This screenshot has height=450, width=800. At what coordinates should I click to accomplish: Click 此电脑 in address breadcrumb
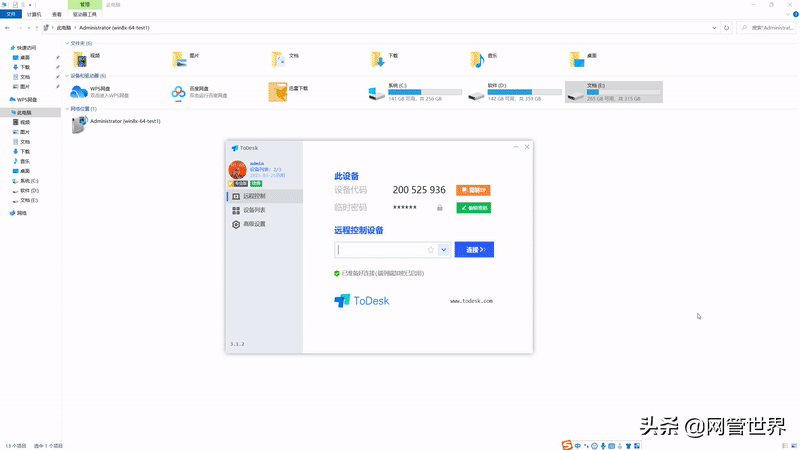coord(64,28)
